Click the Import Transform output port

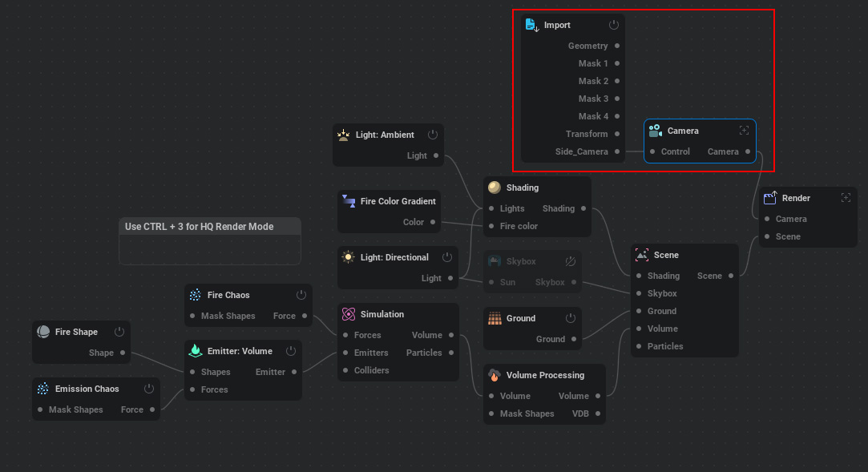tap(617, 134)
